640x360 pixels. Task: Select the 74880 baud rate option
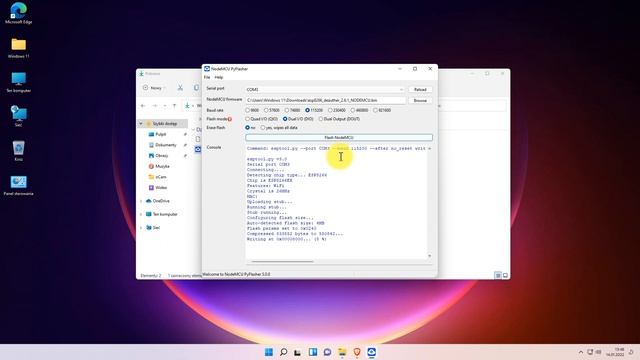292,110
